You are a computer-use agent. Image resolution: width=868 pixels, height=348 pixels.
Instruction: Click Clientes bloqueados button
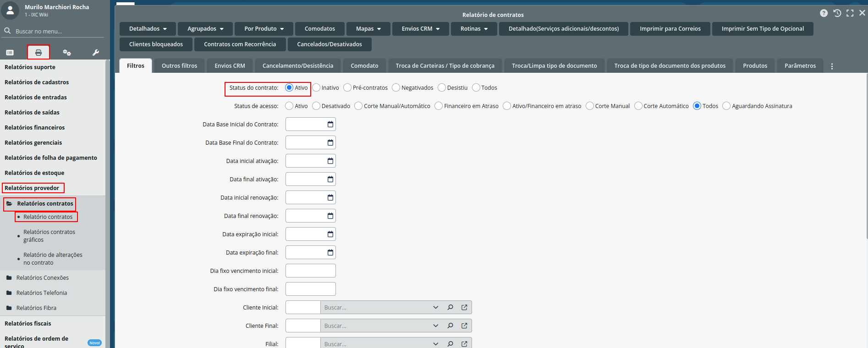[156, 44]
